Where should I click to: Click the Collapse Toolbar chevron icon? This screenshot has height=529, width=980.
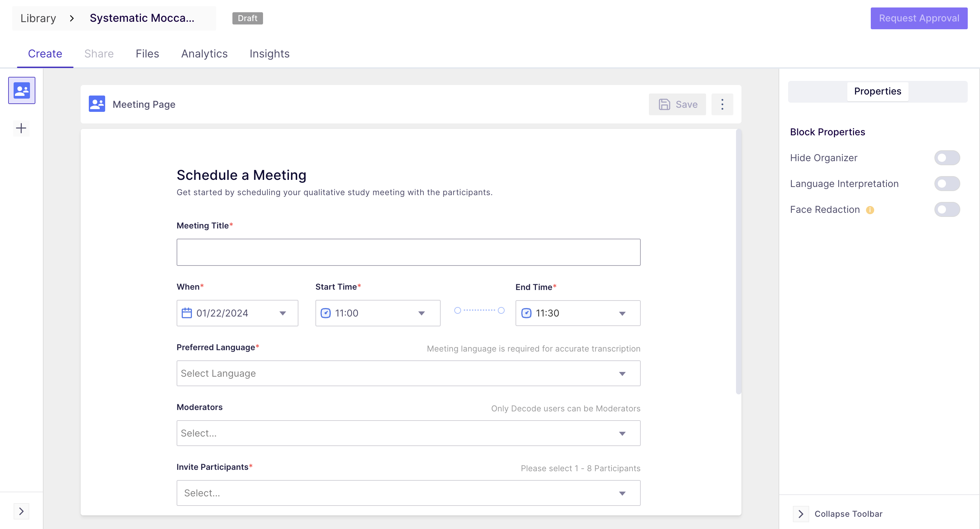(801, 514)
